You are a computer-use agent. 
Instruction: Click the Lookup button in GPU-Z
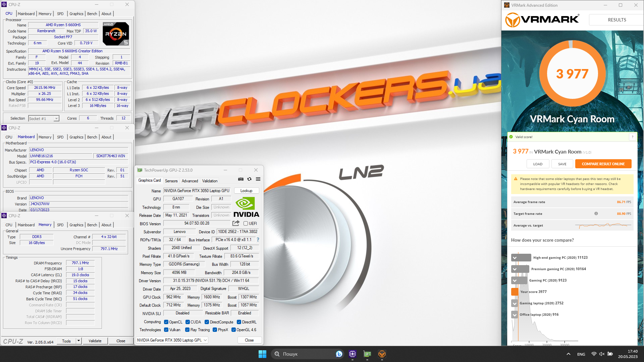click(246, 191)
